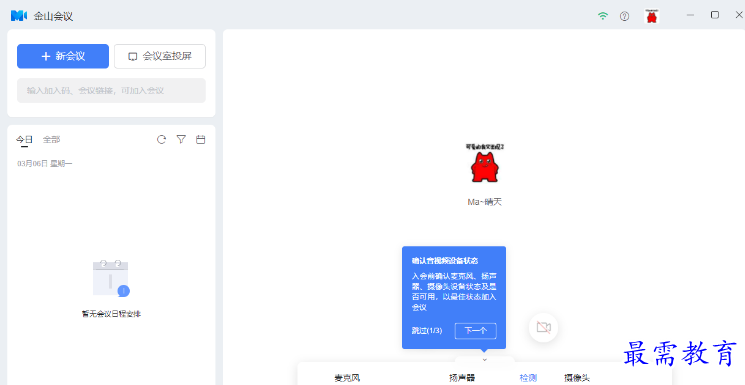Open the calendar view icon
Viewport: 745px width, 385px height.
[201, 139]
